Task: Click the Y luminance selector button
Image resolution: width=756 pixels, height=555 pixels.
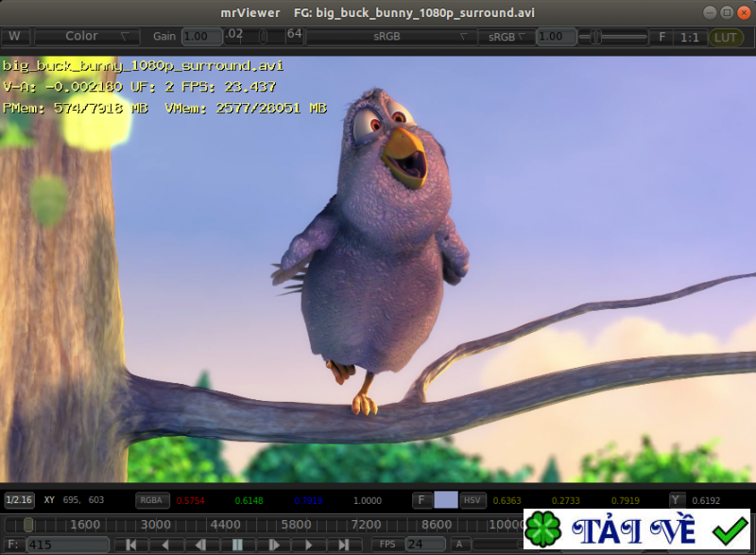Action: [x=677, y=500]
